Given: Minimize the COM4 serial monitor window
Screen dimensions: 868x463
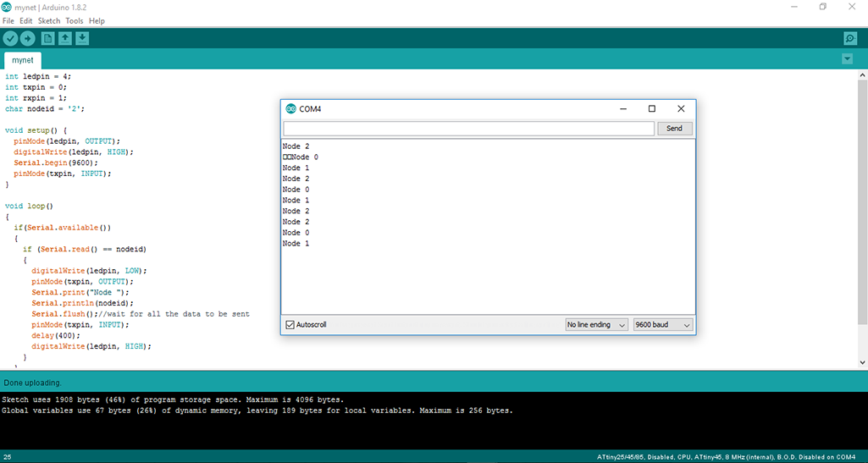Looking at the screenshot, I should pyautogui.click(x=623, y=109).
